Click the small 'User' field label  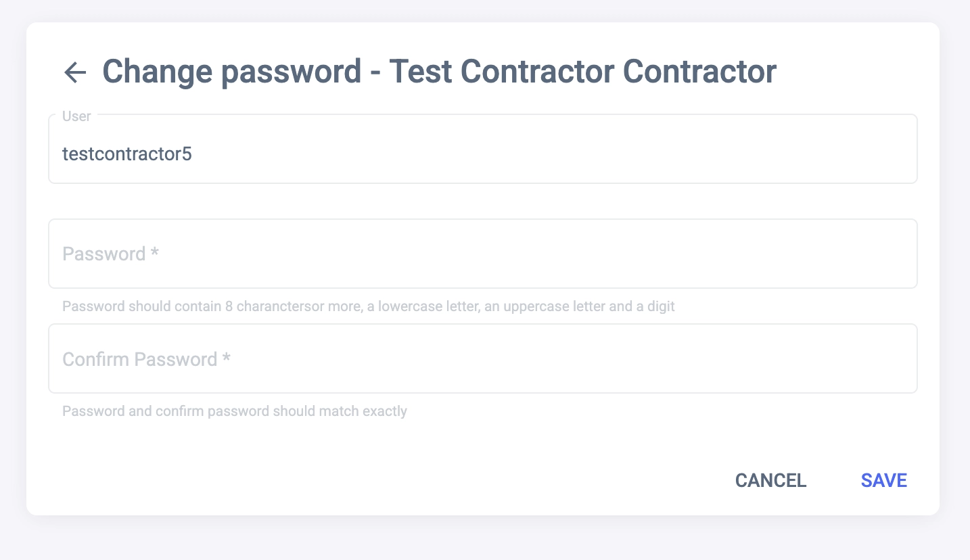[x=76, y=116]
